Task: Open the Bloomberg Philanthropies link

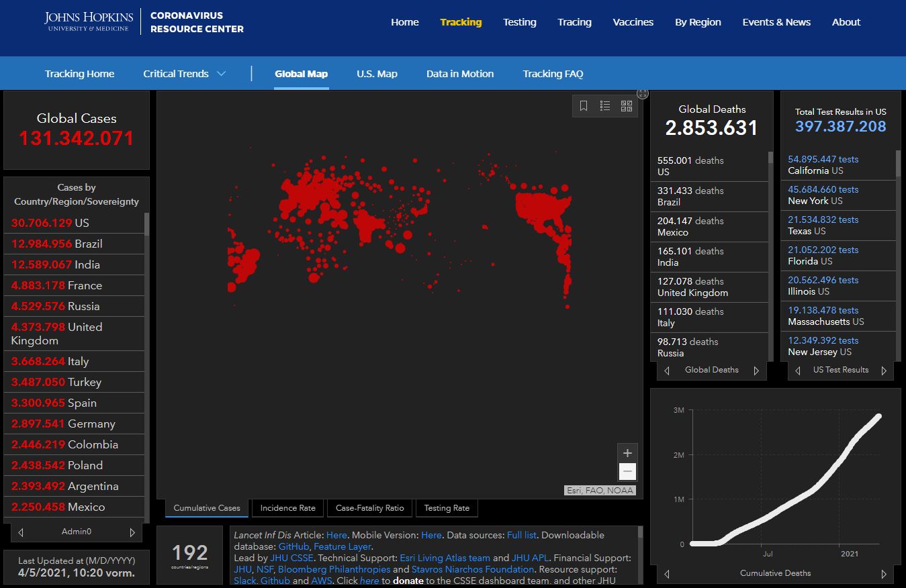Action: [x=334, y=569]
